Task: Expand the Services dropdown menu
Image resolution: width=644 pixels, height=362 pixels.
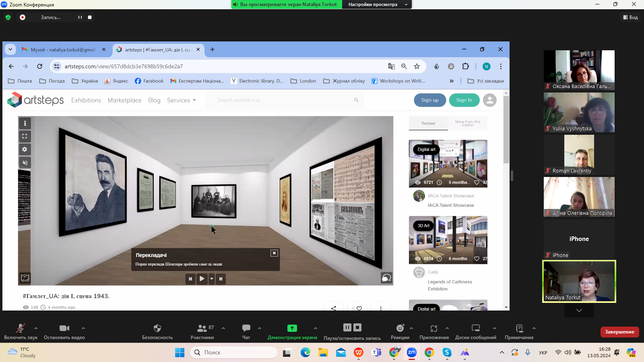Action: (x=181, y=100)
